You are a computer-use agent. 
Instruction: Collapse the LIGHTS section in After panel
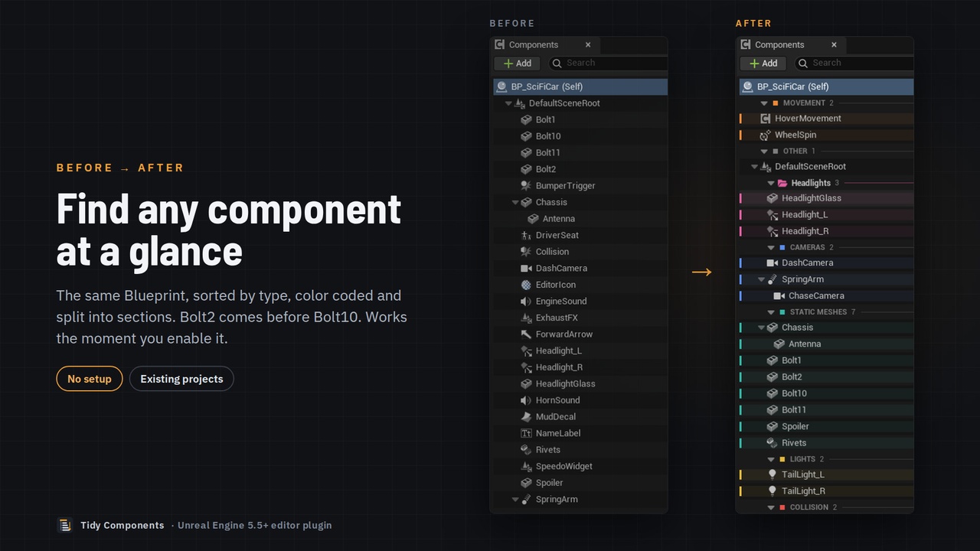(771, 459)
